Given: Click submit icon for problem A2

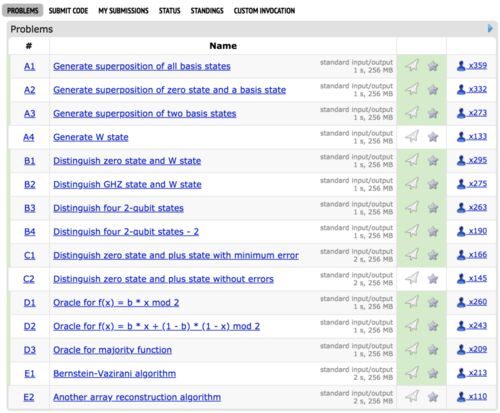Looking at the screenshot, I should 412,89.
